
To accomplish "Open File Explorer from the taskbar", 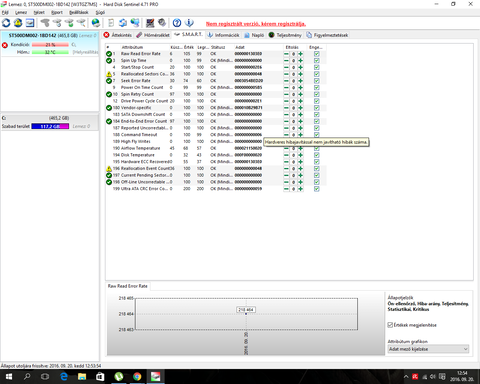I will point(82,377).
